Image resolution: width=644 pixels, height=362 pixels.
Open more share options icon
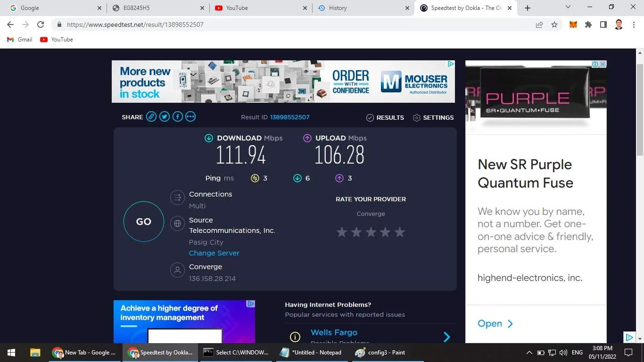[x=190, y=117]
